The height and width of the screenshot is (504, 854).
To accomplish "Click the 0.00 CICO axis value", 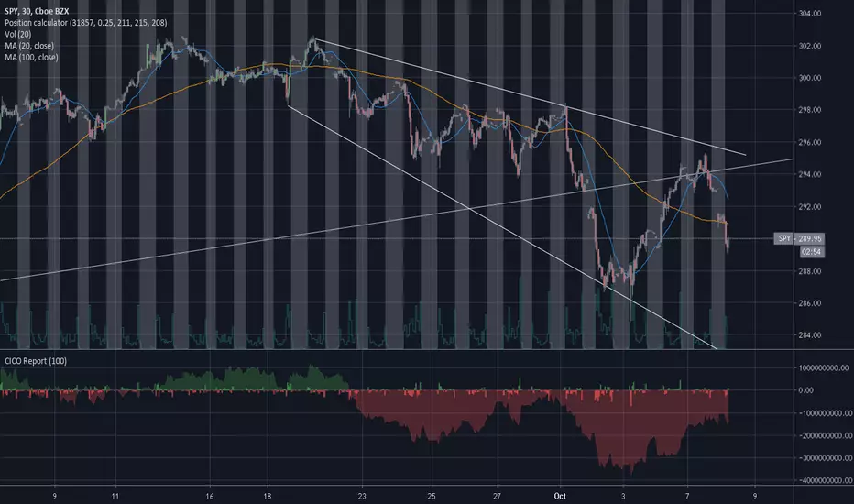I will pos(806,390).
